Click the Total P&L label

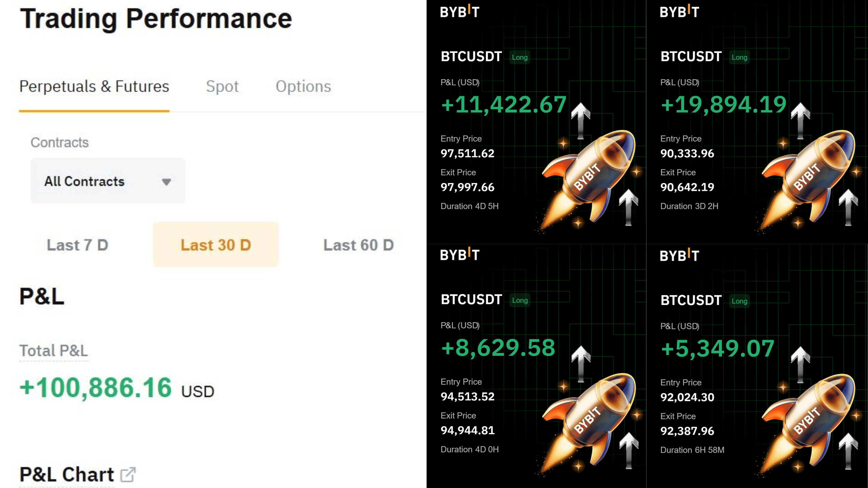[x=54, y=351]
